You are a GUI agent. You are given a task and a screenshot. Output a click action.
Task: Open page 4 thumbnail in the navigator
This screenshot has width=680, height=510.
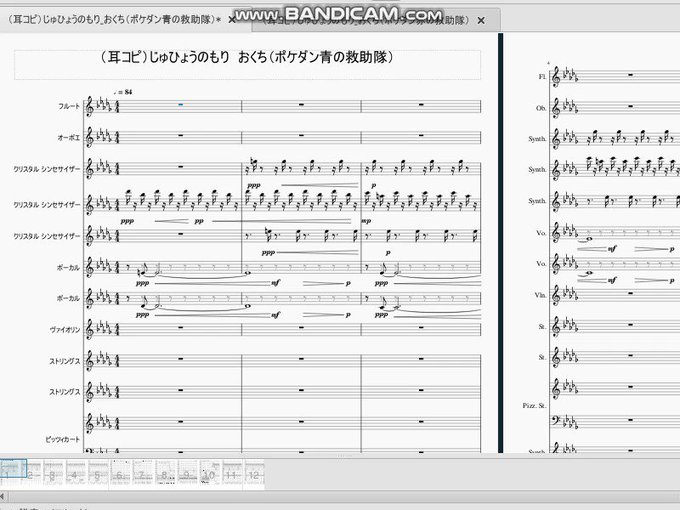[76, 474]
